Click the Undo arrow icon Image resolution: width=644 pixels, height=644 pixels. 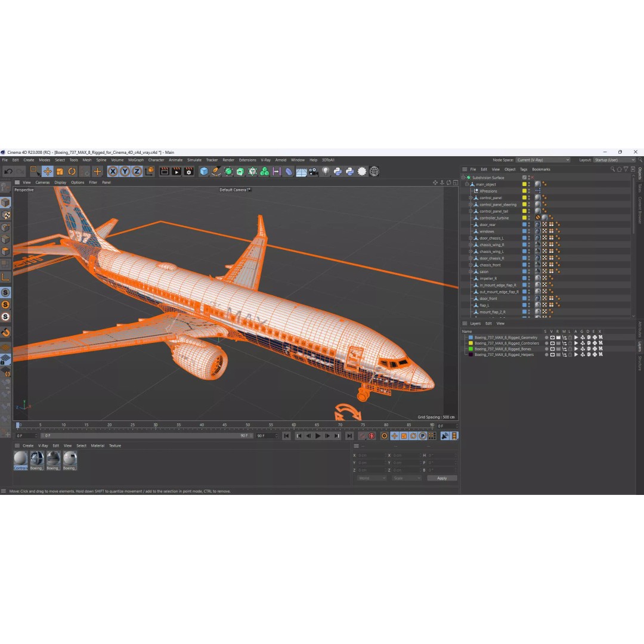tap(8, 172)
